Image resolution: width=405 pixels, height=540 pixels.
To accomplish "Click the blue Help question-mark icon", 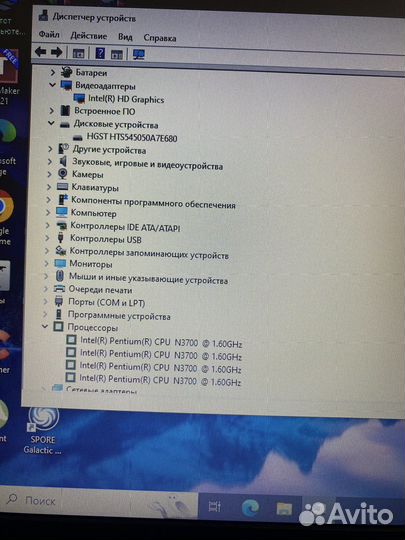I will 100,53.
